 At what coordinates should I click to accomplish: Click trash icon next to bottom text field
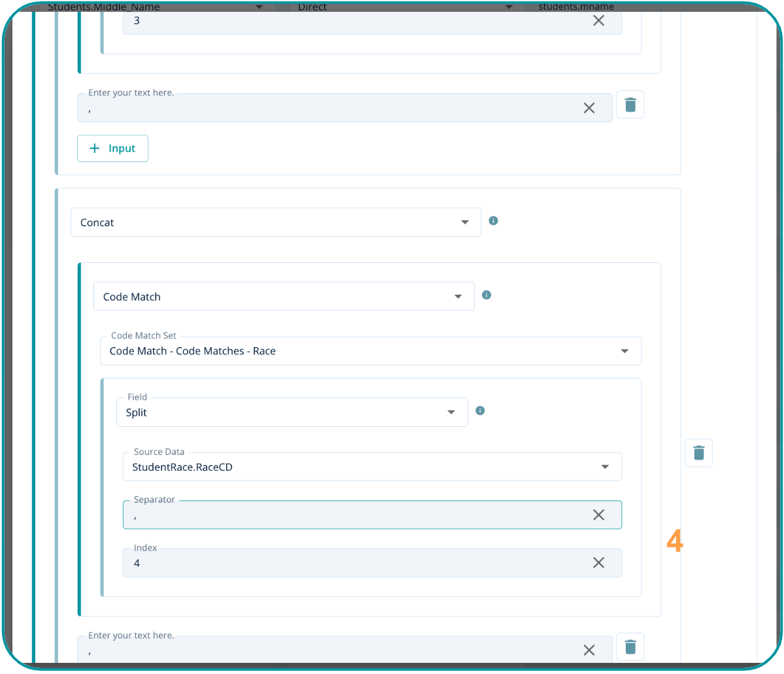(x=630, y=647)
